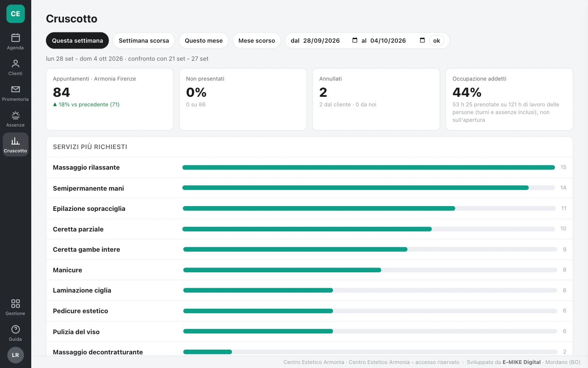This screenshot has height=368, width=588.
Task: Open the Gestione grid icon
Action: (x=15, y=304)
